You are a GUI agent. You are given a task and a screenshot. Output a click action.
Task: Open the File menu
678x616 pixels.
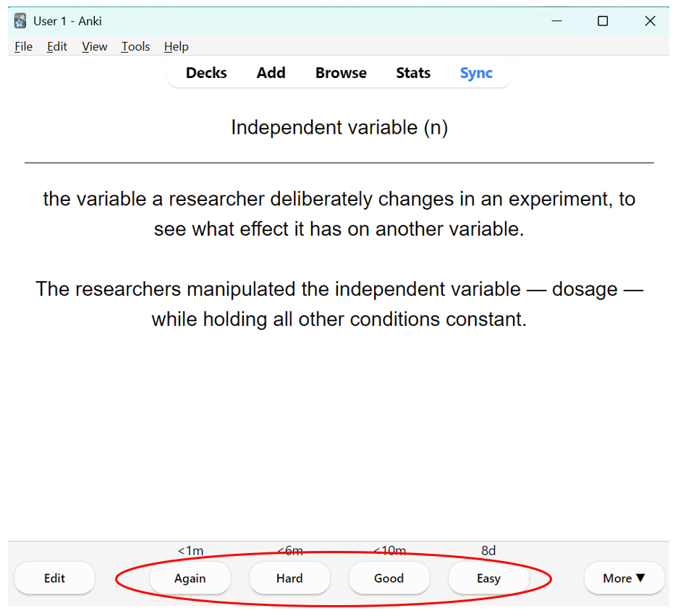click(23, 47)
